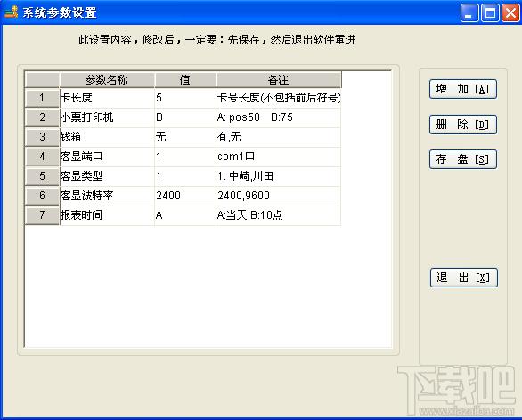The height and width of the screenshot is (420, 522).
Task: Select the 报表时间 value cell
Action: (185, 215)
